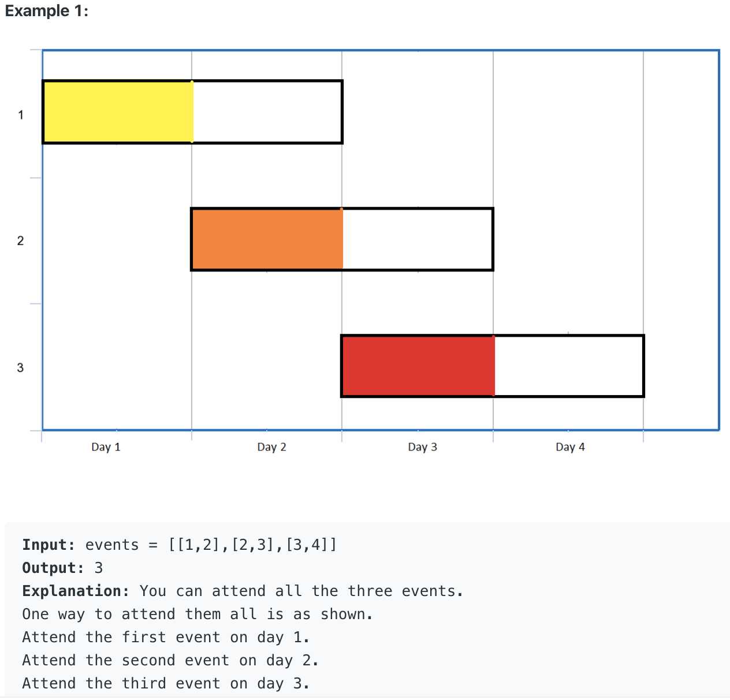
Task: Click the bold "Input:" label
Action: pos(49,545)
